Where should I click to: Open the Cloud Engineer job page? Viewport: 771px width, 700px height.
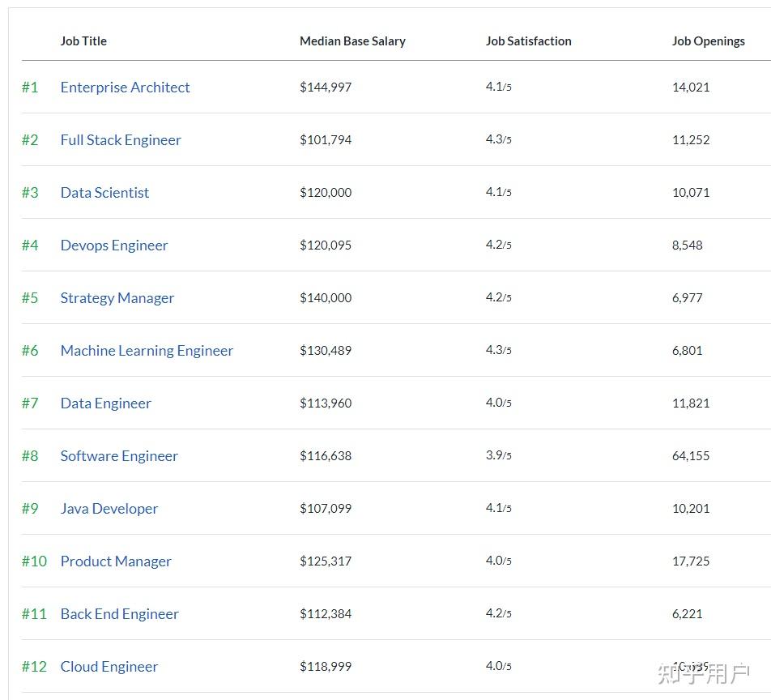pos(109,667)
